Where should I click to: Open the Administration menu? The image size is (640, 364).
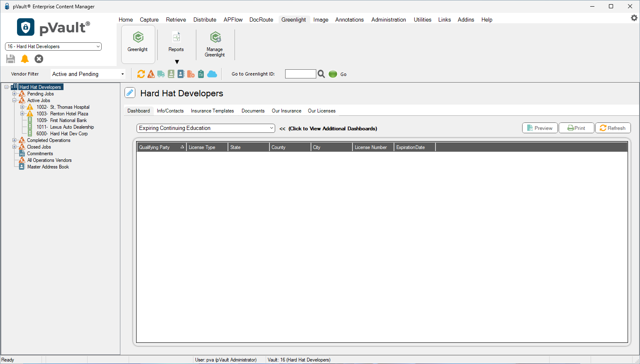pos(389,20)
